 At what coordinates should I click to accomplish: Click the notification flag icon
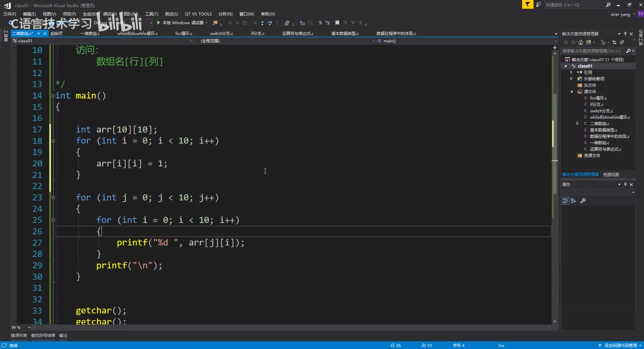point(527,5)
